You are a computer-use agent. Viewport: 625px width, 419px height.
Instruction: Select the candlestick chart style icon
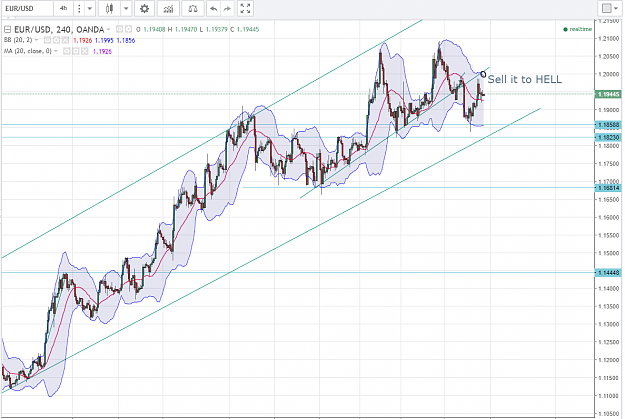(x=109, y=8)
